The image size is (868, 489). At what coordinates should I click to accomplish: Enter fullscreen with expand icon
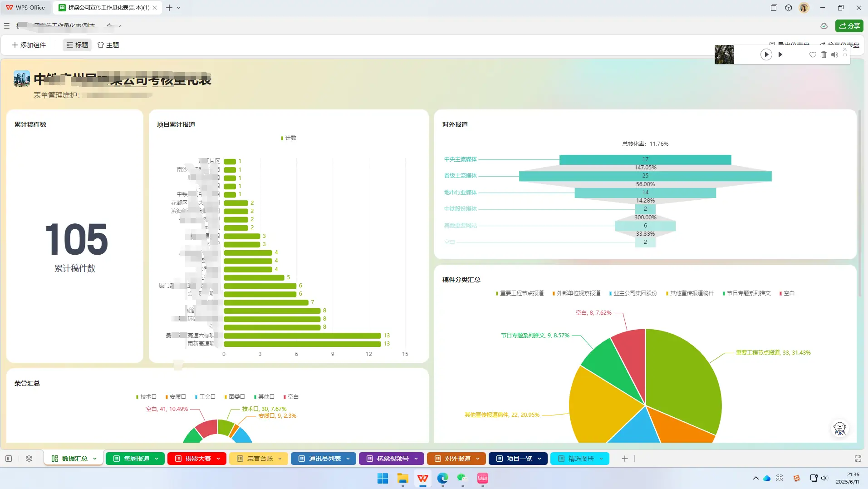(858, 459)
